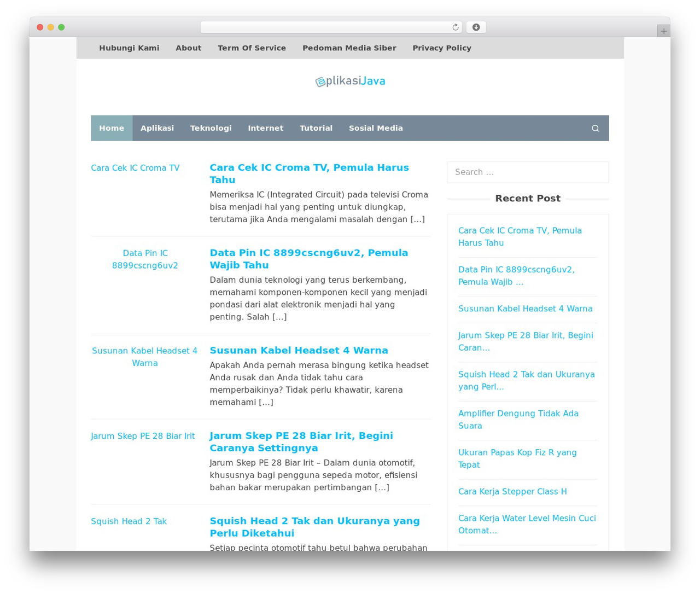Open Pedoman Media Siber page

[349, 48]
